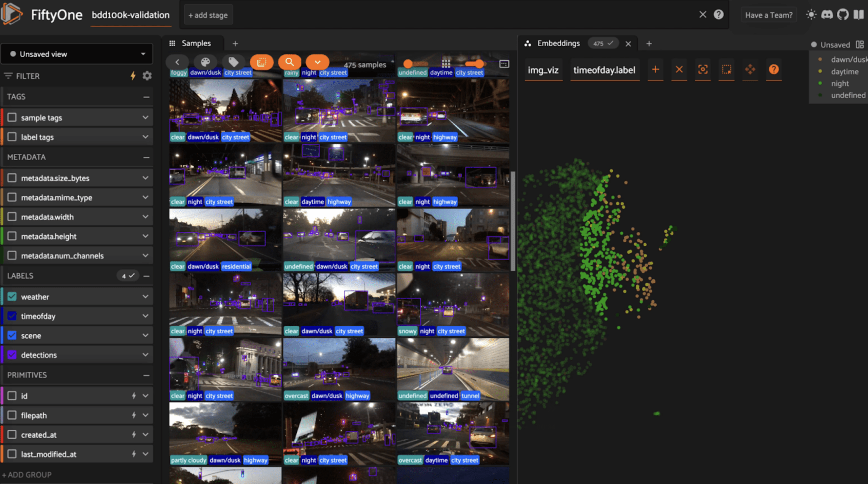Image resolution: width=868 pixels, height=484 pixels.
Task: Open the timeofday.label color-by dropdown
Action: 605,70
